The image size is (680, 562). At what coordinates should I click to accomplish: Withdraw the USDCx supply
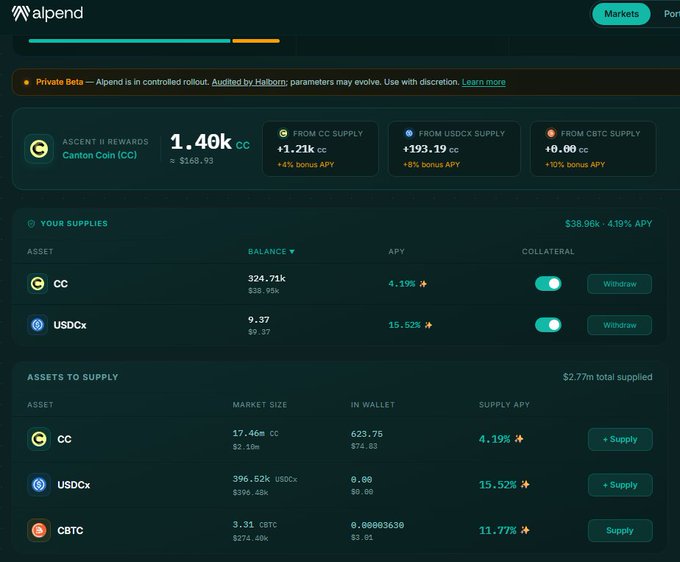coord(619,325)
